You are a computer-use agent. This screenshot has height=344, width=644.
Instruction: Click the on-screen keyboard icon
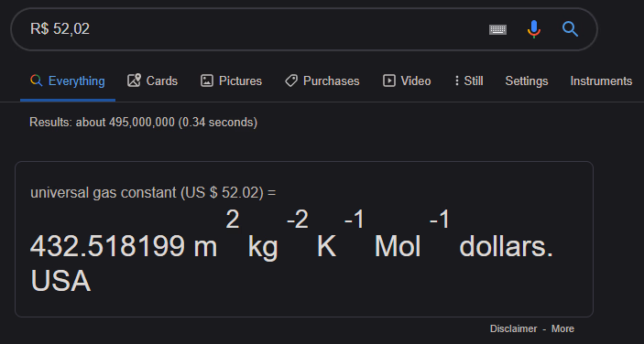click(497, 29)
